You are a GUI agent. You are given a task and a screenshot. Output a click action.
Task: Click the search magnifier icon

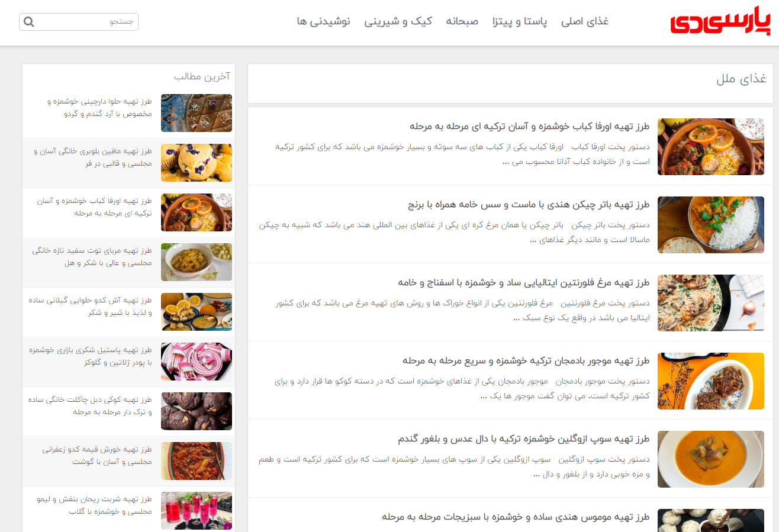[x=28, y=22]
